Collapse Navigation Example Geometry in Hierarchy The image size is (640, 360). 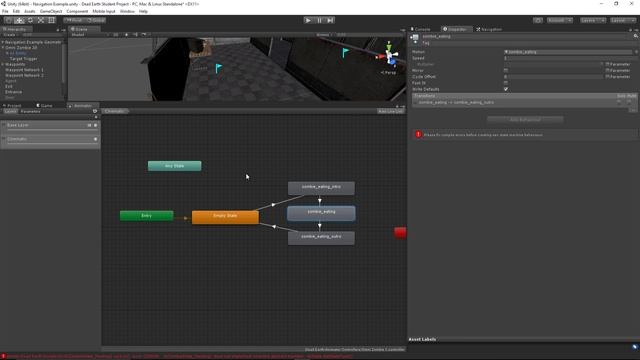pyautogui.click(x=3, y=42)
